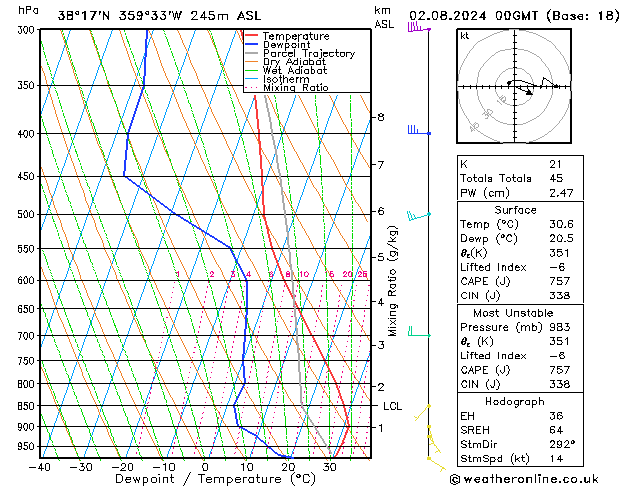The width and height of the screenshot is (629, 486).
Task: Click the −40 temperature axis label
Action: (39, 467)
